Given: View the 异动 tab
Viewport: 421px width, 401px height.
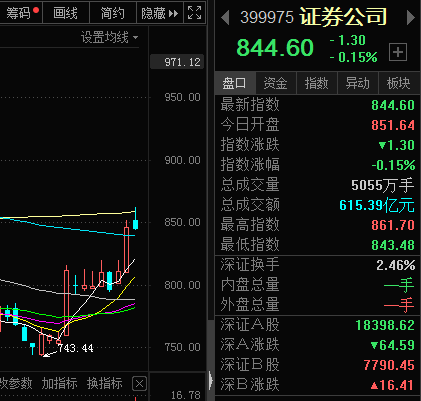Looking at the screenshot, I should pos(358,83).
